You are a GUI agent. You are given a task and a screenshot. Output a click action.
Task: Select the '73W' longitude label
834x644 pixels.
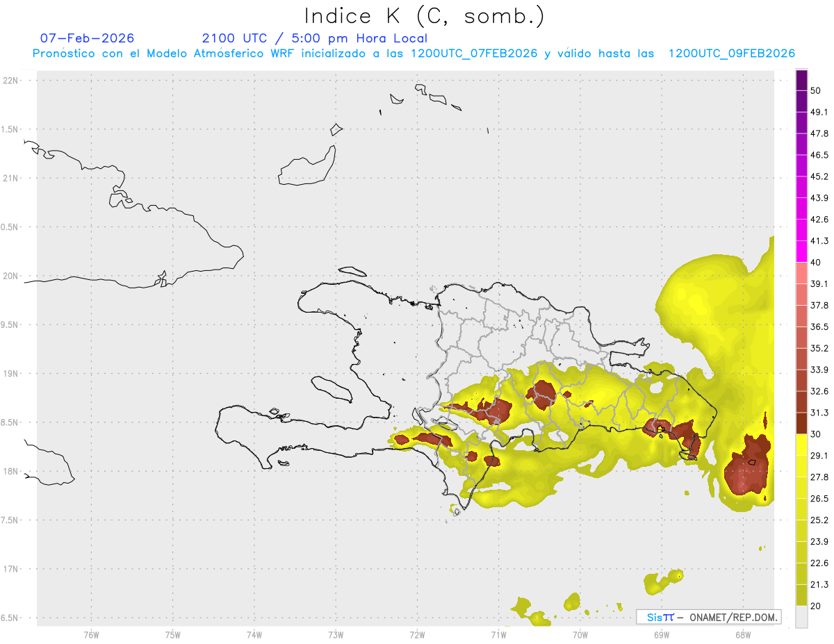[x=336, y=634]
